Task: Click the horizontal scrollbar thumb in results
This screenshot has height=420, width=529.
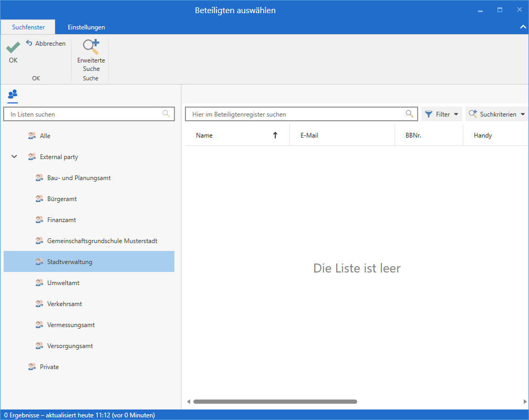Action: point(275,402)
